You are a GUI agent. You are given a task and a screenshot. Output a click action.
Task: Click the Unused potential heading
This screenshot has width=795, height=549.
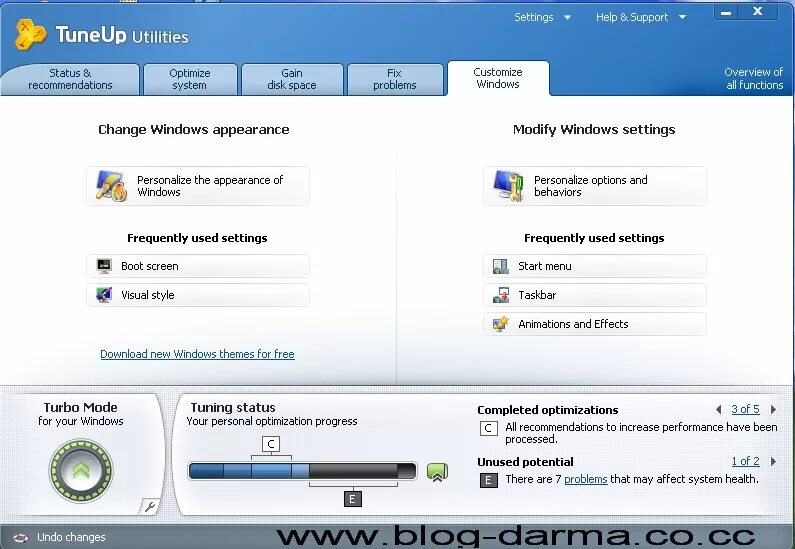coord(525,462)
